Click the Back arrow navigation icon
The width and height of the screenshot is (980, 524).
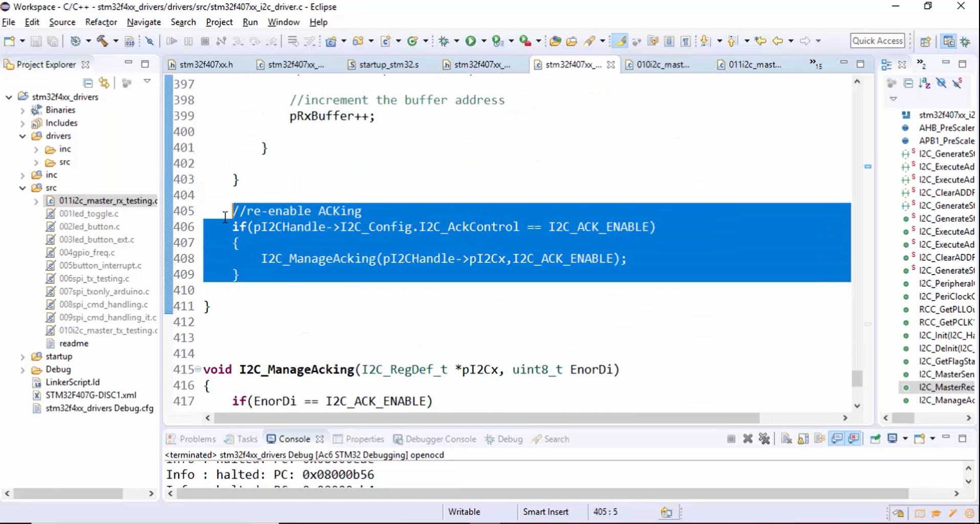(x=777, y=41)
